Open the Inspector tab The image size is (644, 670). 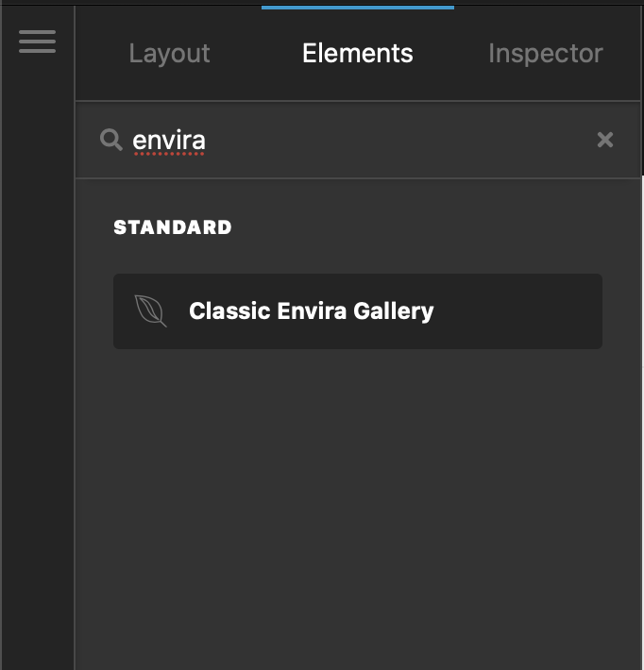point(546,54)
